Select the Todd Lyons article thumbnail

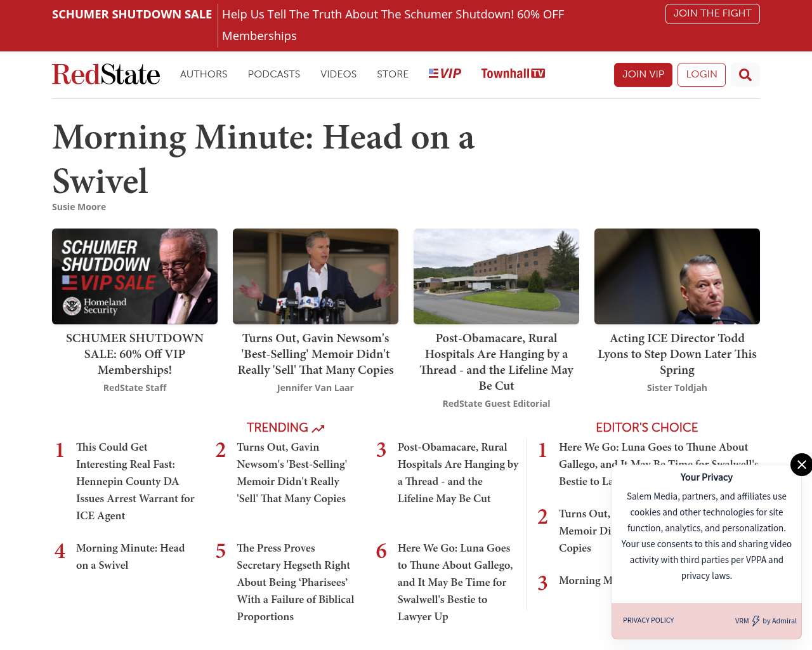[677, 276]
